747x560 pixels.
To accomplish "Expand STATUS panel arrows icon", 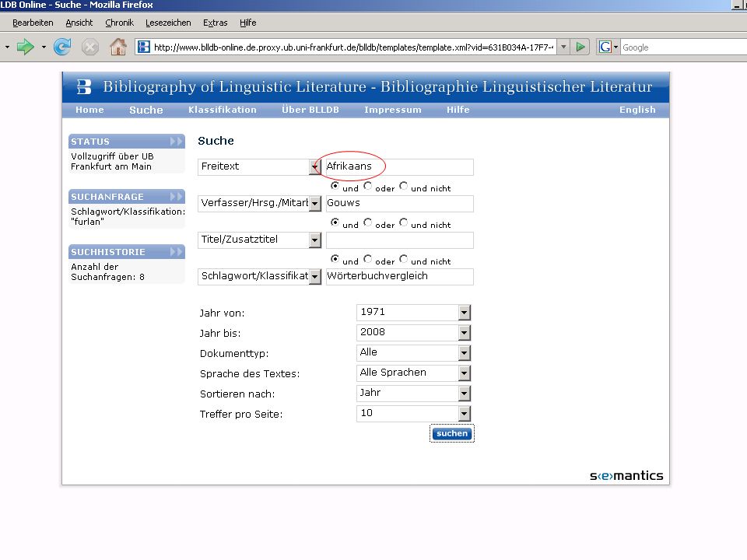I will tap(177, 142).
